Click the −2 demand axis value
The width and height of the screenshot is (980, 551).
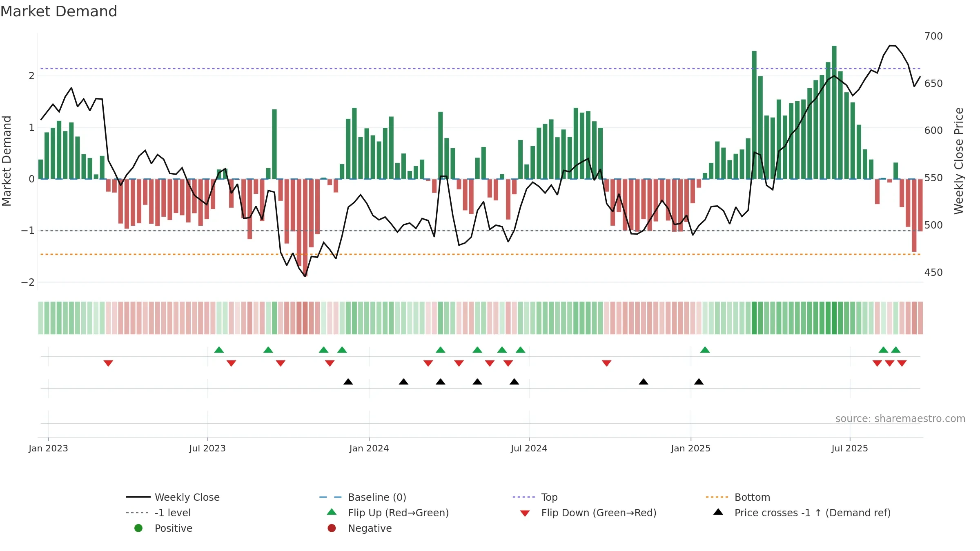tap(28, 282)
